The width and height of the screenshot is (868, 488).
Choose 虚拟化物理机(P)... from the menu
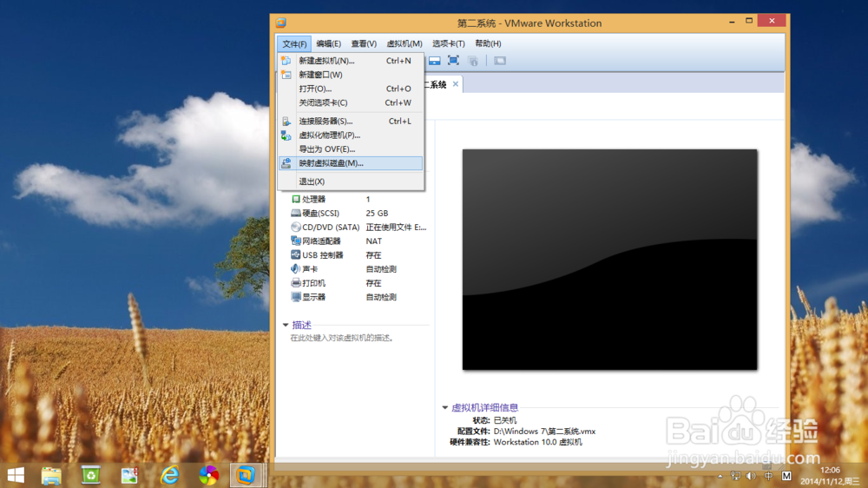click(351, 135)
